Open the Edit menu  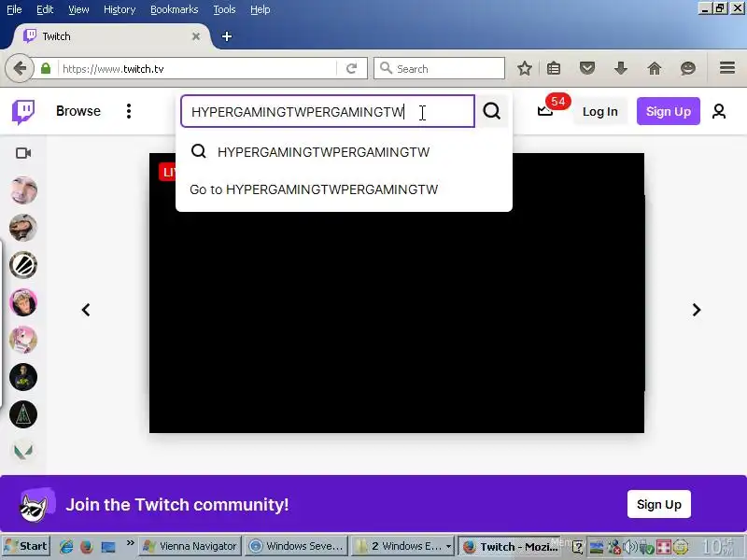click(45, 9)
